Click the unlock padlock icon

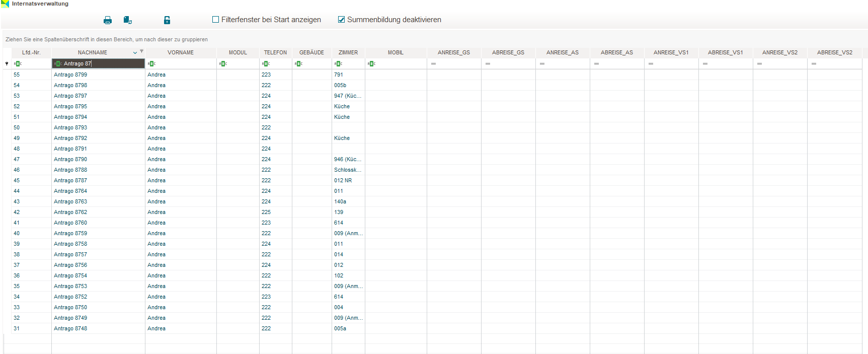tap(167, 20)
